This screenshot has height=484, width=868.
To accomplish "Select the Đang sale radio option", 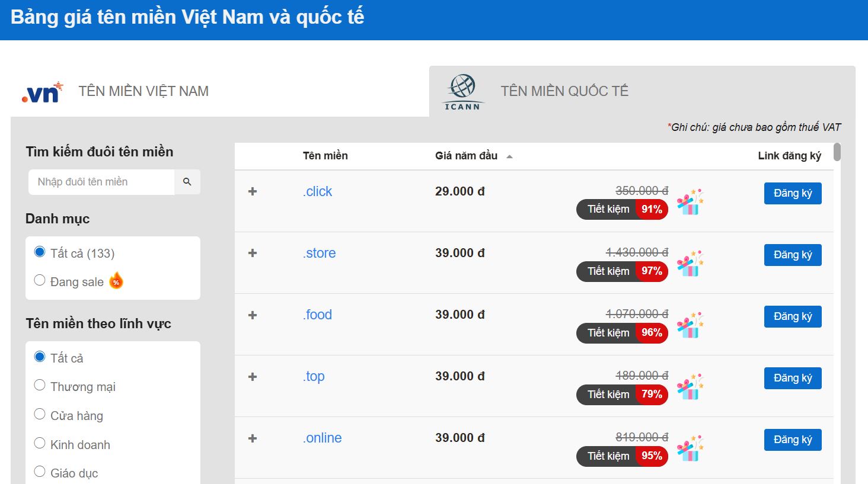I will pyautogui.click(x=40, y=280).
